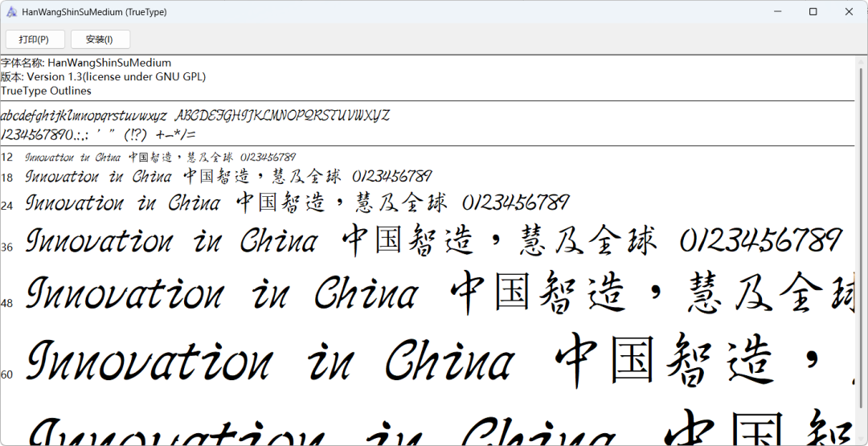
Task: Click the 安装(I) install button
Action: 100,39
